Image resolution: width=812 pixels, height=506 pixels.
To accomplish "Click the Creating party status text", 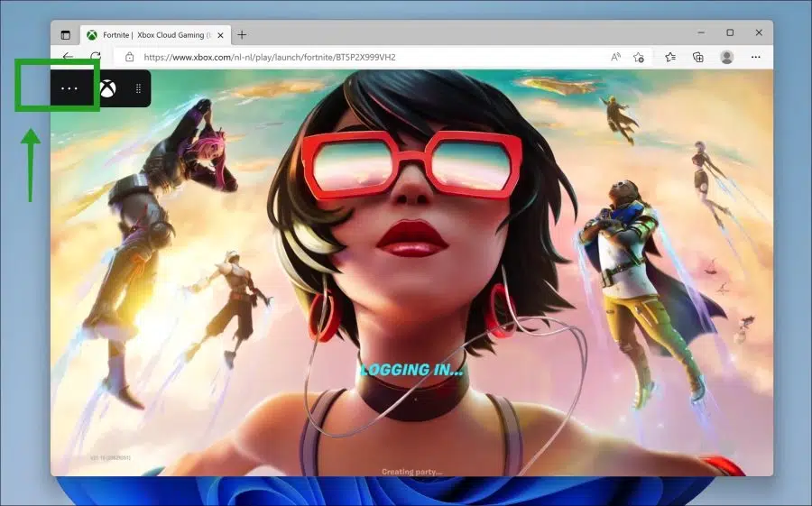I will 411,472.
